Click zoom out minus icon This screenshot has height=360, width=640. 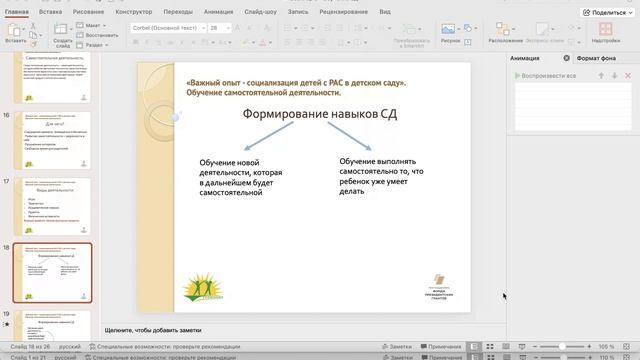click(x=535, y=347)
